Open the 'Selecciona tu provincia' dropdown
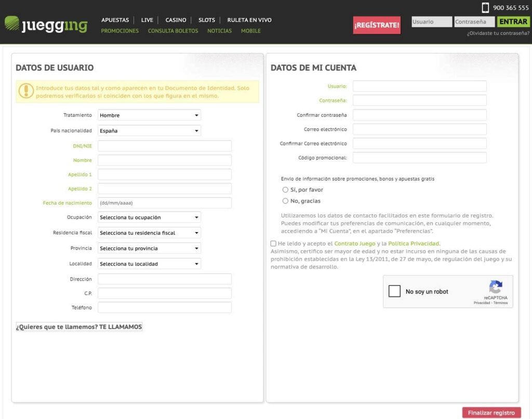Screen dimensions: 532x419 (149, 248)
